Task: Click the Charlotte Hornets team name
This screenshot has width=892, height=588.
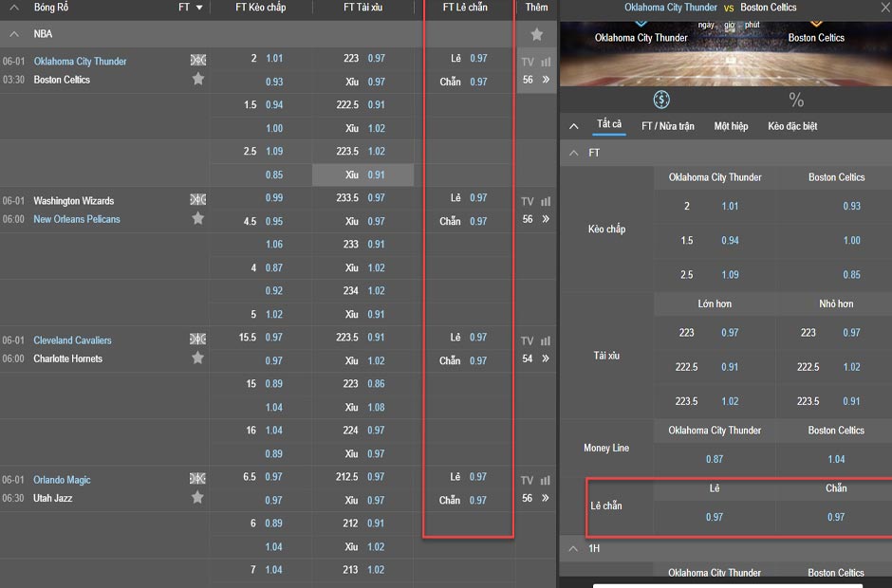Action: point(67,358)
